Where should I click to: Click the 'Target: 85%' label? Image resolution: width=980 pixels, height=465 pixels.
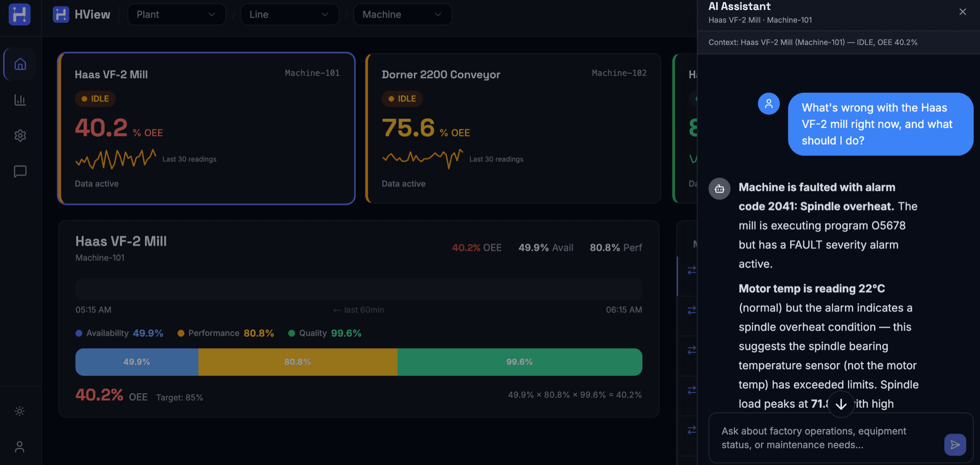(x=179, y=398)
